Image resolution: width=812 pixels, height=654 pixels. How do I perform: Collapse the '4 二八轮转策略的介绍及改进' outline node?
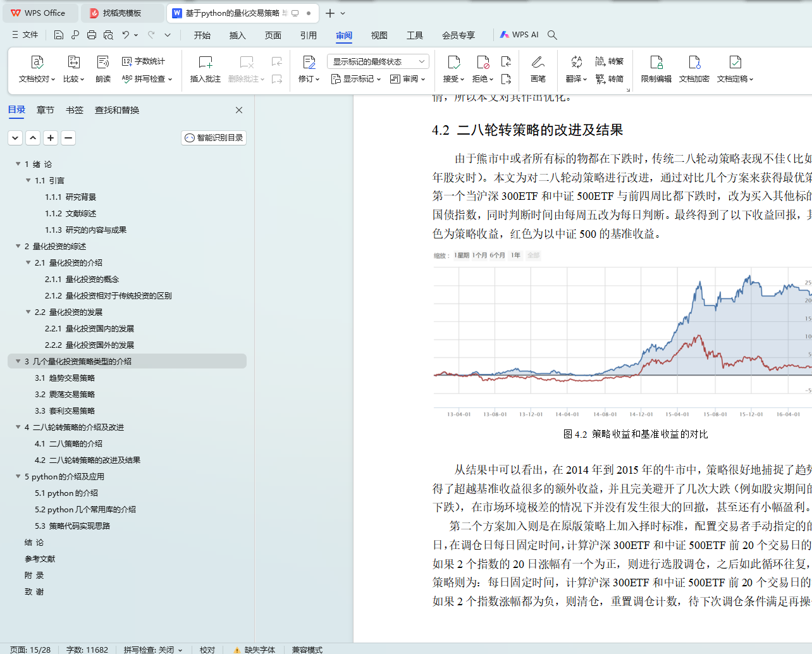click(18, 427)
